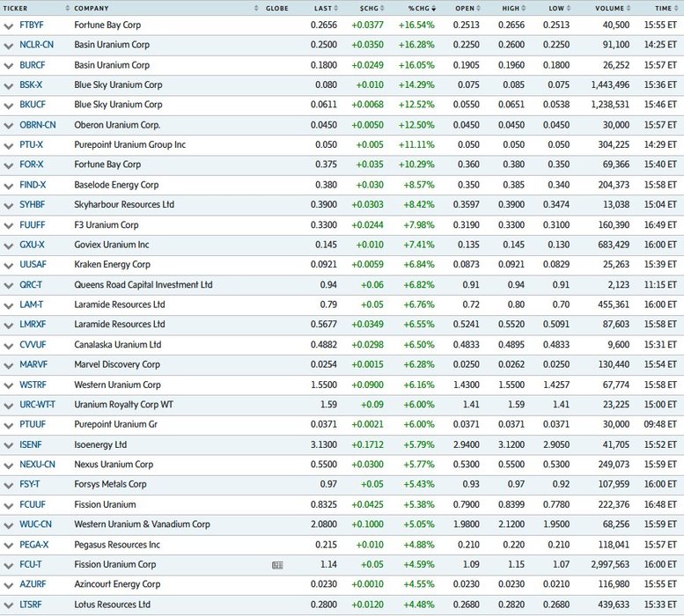Screen dimensions: 684x616
Task: Expand the ISENF row chevron
Action: tap(8, 445)
